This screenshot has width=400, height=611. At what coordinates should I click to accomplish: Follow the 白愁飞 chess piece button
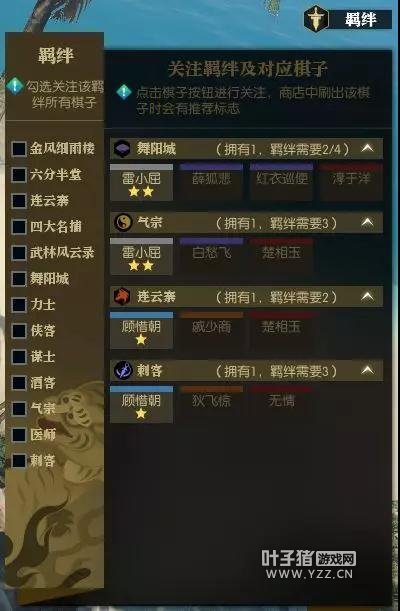[211, 256]
